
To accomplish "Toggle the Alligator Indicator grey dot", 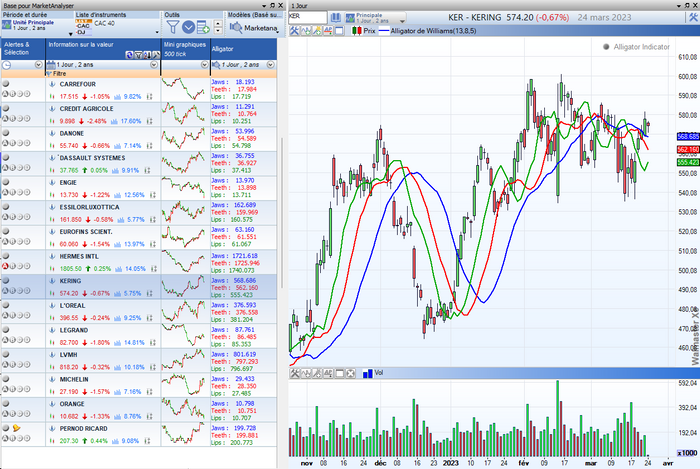I will 606,47.
